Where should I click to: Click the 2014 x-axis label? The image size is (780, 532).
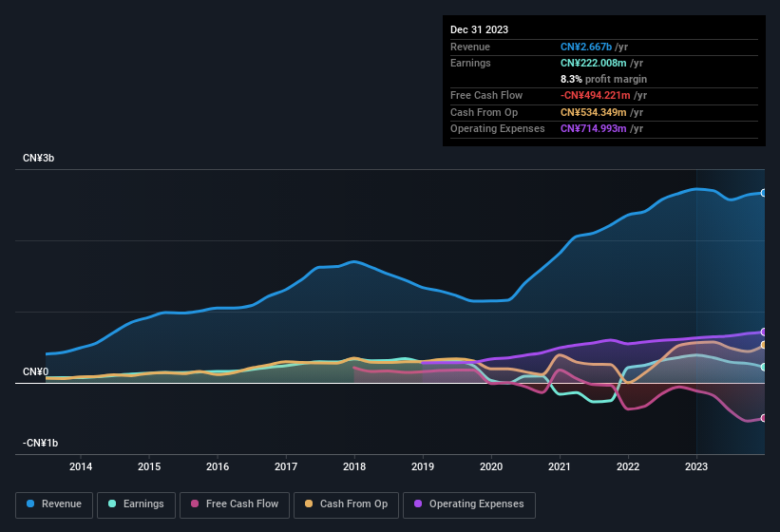[x=81, y=466]
